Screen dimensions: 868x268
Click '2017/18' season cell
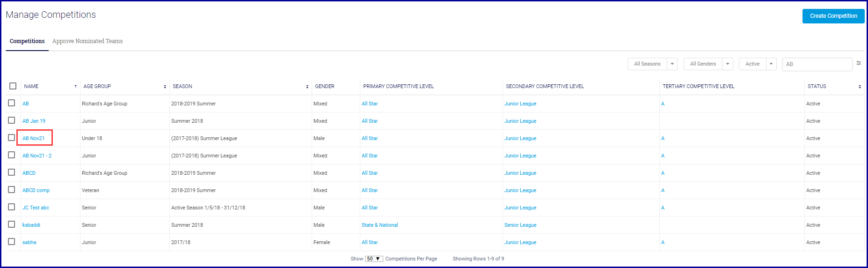coord(181,242)
